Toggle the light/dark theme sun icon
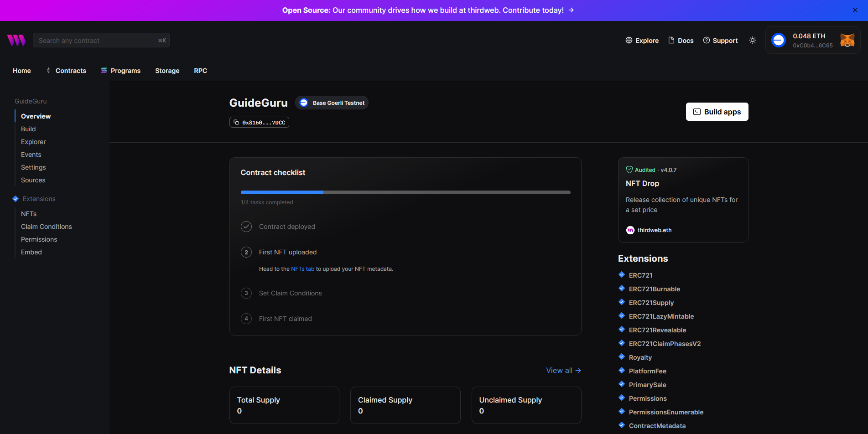 (752, 40)
